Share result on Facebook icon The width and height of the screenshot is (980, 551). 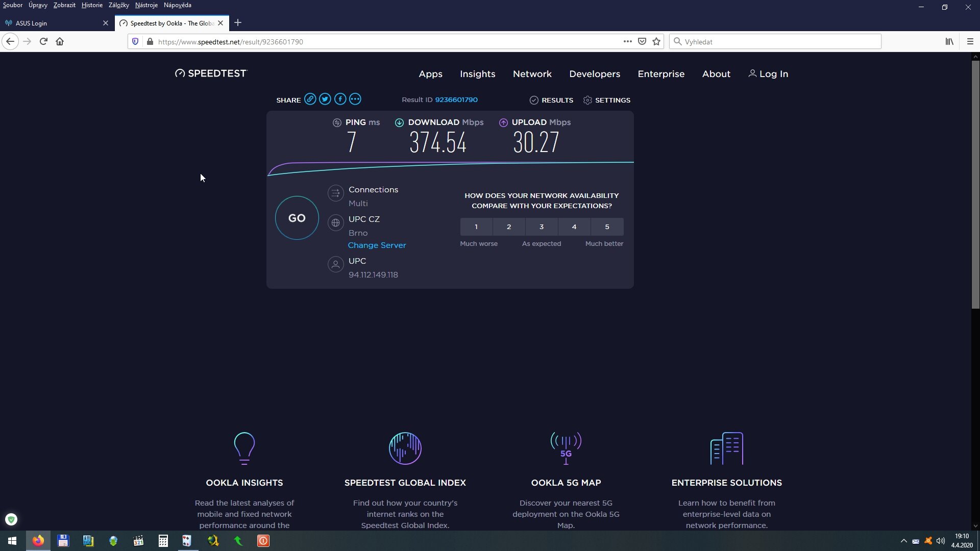pos(340,99)
